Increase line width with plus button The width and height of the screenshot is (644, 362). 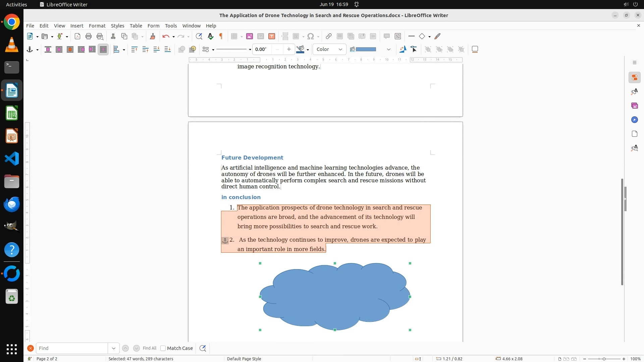coord(289,50)
